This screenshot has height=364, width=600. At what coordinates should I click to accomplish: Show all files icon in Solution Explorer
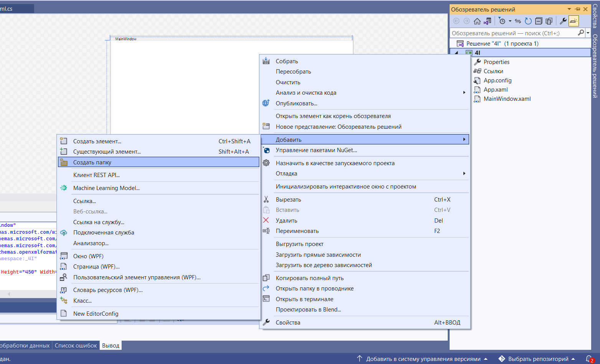549,21
